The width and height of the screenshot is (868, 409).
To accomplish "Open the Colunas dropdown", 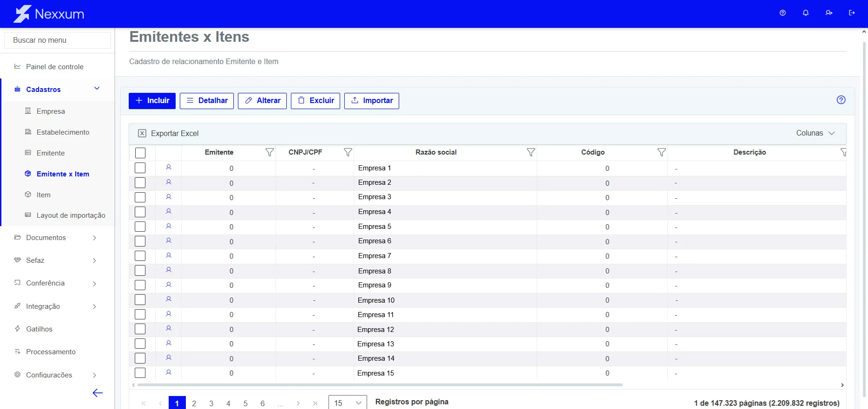I will coord(815,133).
